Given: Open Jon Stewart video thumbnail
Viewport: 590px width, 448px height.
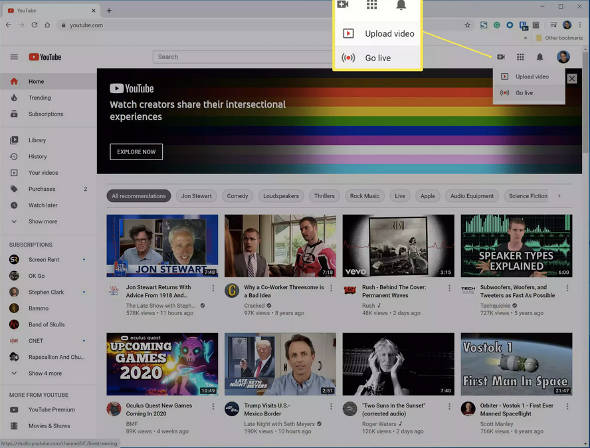Looking at the screenshot, I should (162, 246).
